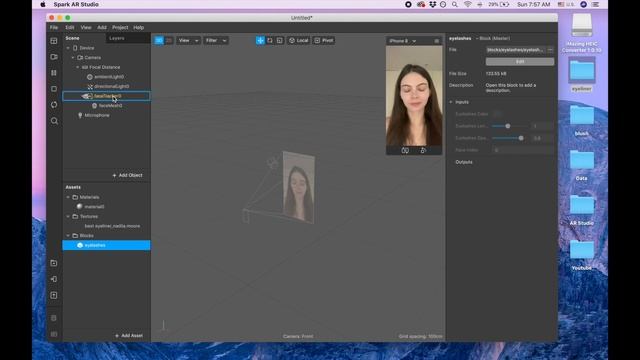This screenshot has height=360, width=640.
Task: Click the Face Index input field
Action: click(x=522, y=150)
